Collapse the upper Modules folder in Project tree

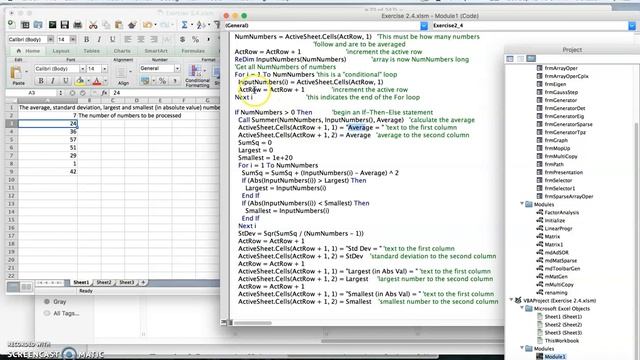[522, 204]
